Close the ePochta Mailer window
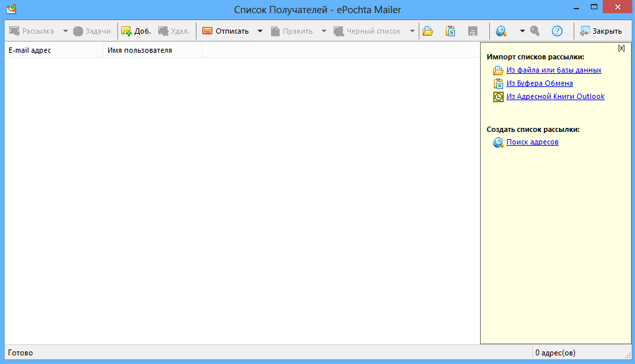 click(x=618, y=7)
